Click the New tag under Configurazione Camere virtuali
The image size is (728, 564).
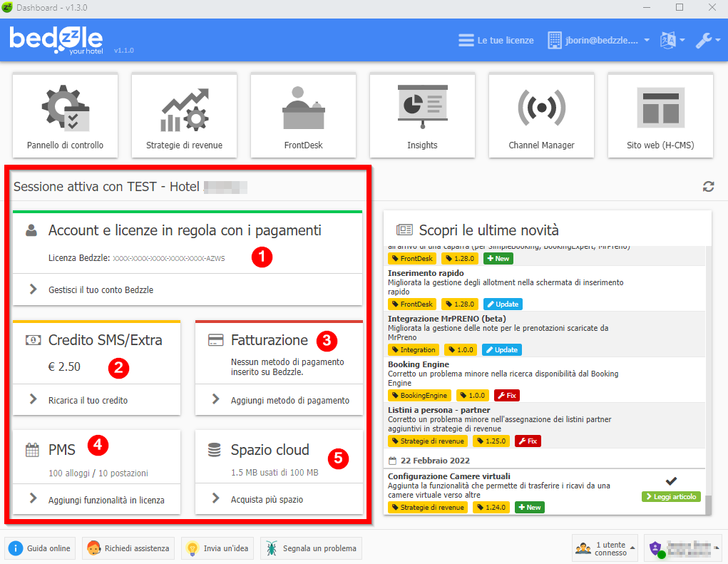530,508
